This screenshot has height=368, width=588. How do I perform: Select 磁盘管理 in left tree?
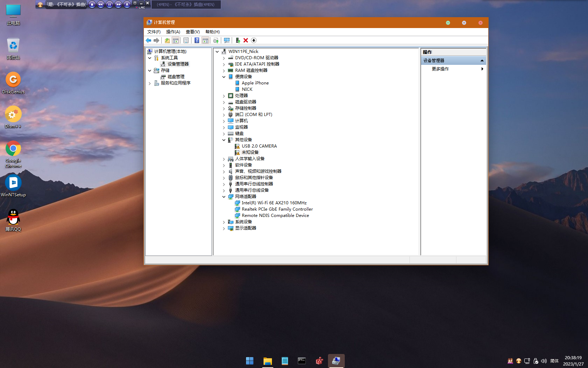(x=176, y=77)
